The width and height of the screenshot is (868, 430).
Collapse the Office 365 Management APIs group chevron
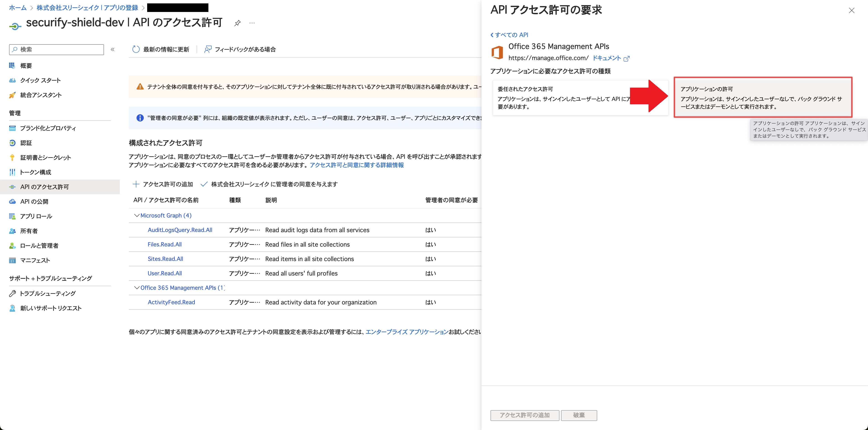pyautogui.click(x=137, y=287)
